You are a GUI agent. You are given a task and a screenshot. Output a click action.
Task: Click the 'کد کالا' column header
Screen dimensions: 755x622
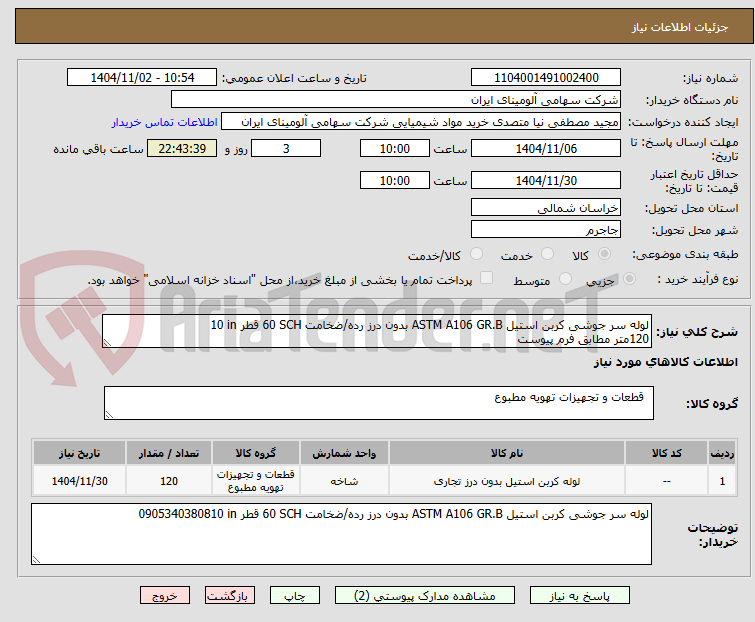tap(666, 453)
